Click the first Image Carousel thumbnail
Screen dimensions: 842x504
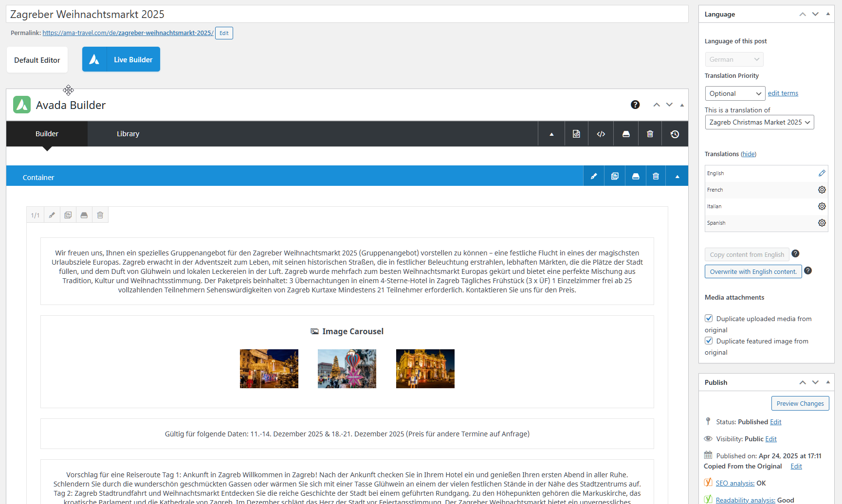coord(269,369)
